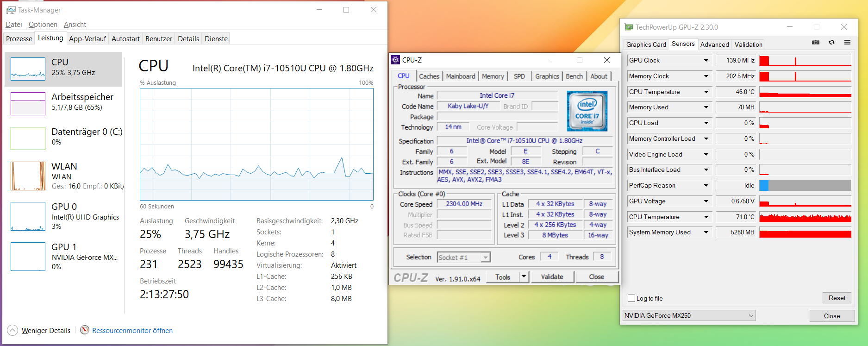Open the Ansicht menu
This screenshot has height=346, width=868.
75,25
